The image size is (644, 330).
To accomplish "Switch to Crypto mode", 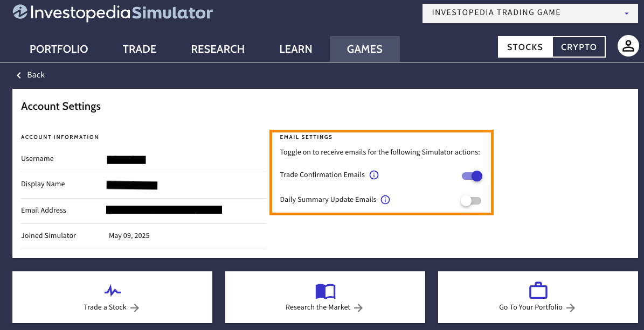I will click(x=578, y=47).
